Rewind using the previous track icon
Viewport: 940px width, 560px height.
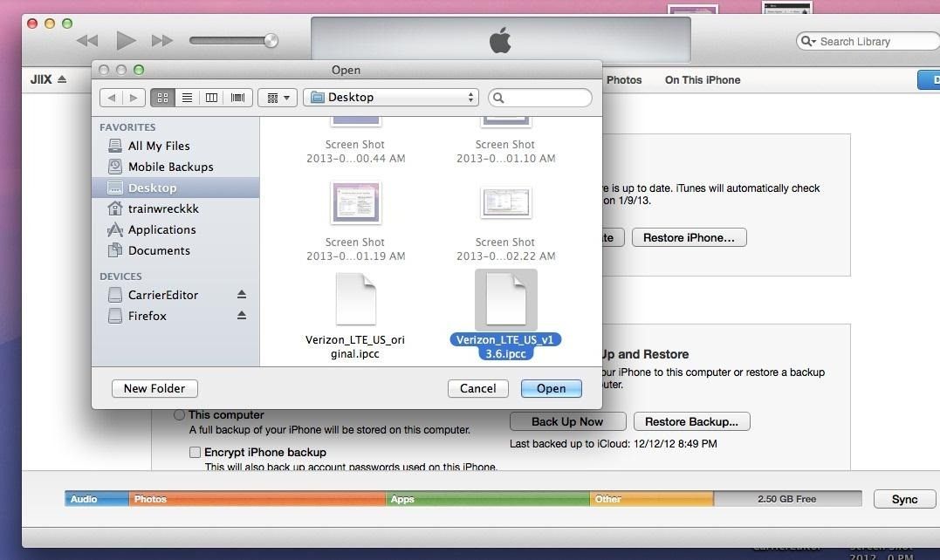[x=87, y=40]
